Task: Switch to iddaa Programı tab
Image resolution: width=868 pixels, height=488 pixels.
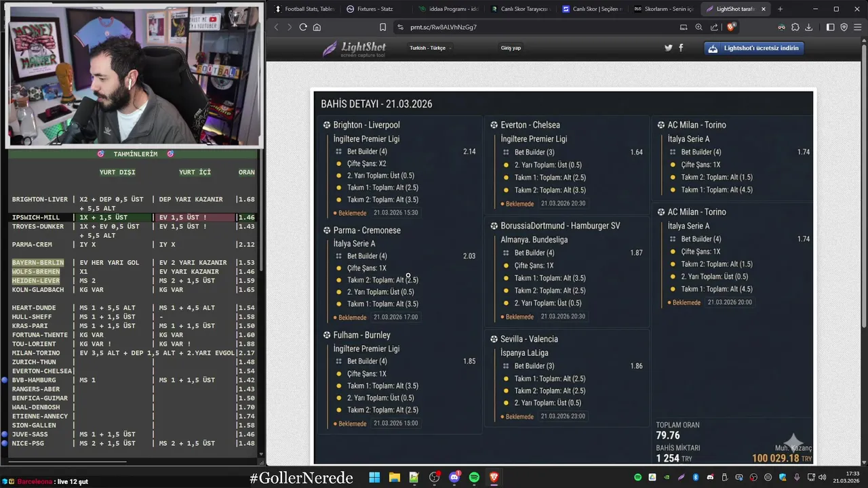Action: (x=448, y=9)
